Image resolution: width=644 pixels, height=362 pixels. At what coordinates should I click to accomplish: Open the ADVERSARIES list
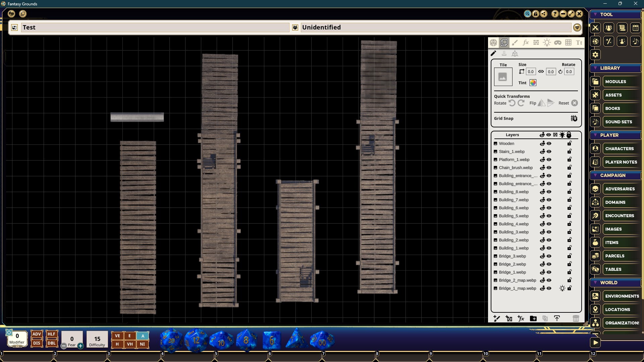[620, 189]
